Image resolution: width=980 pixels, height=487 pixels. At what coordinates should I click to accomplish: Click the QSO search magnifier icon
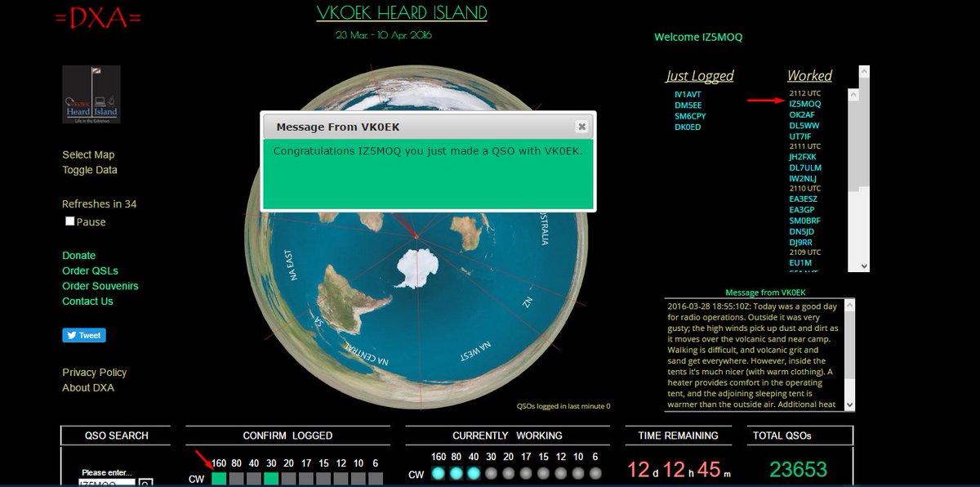click(x=146, y=483)
